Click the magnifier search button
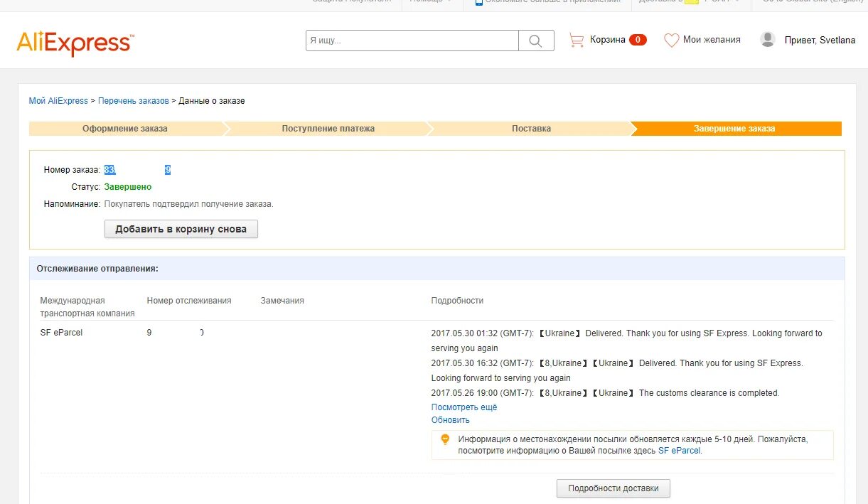Screen dimensions: 868x504 536,41
